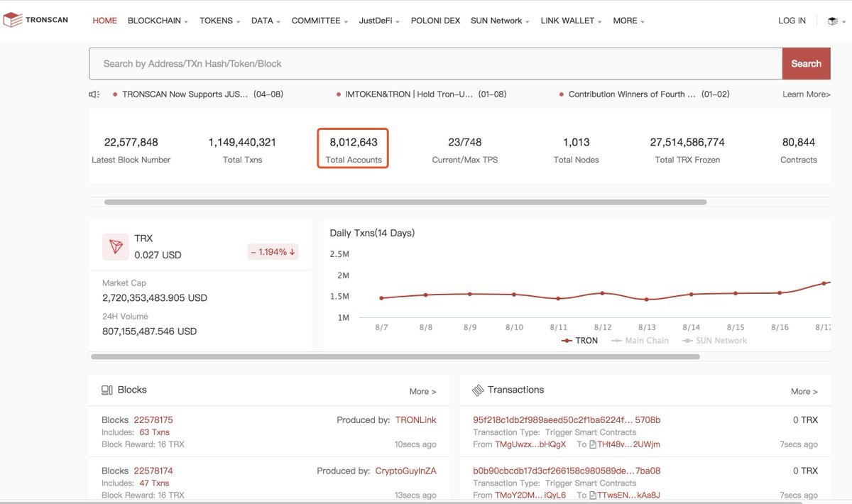852x504 pixels.
Task: Expand the COMMITTEE menu
Action: coord(319,21)
